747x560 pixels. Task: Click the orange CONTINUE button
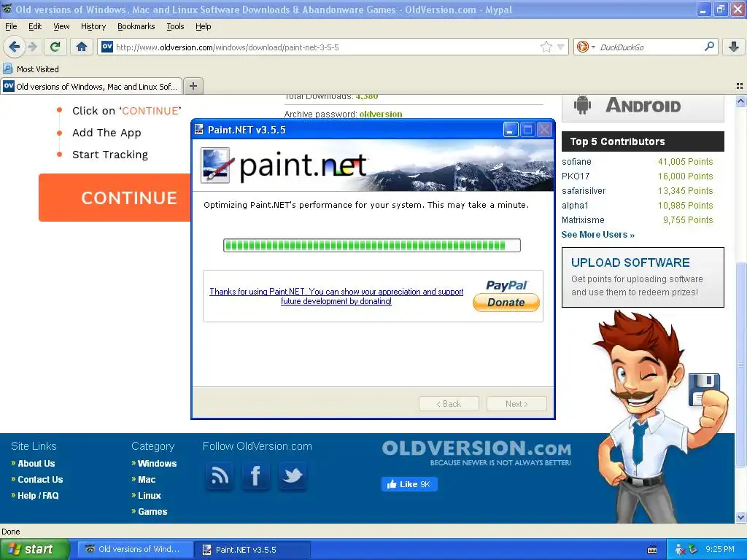tap(115, 198)
